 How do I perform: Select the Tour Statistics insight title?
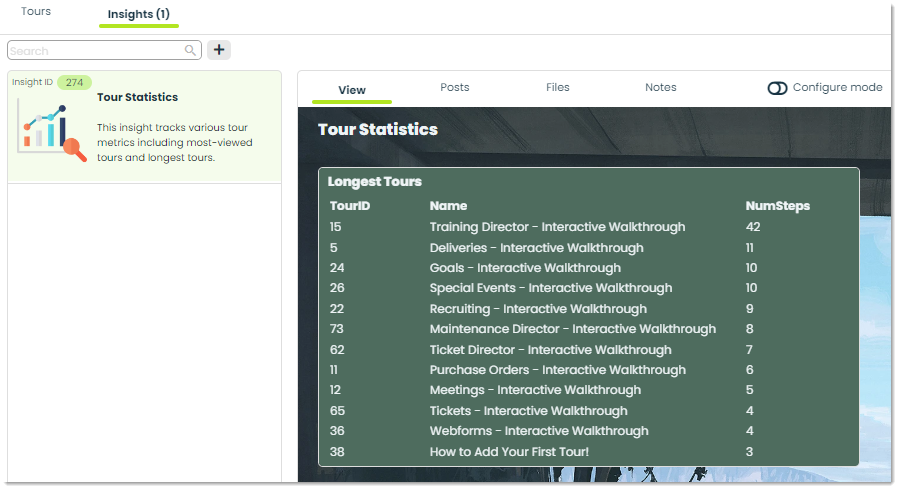pos(138,97)
